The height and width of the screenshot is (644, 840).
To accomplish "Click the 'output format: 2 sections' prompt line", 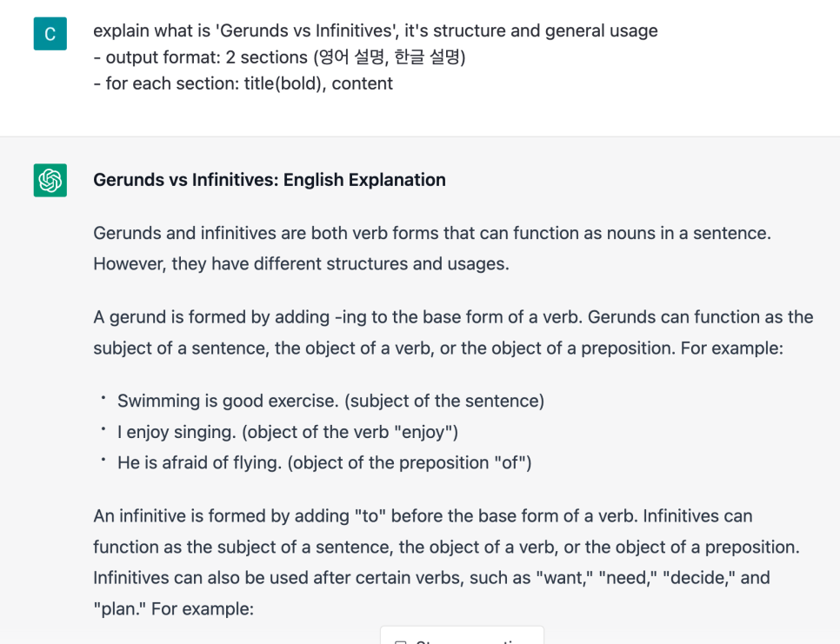I will 279,56.
